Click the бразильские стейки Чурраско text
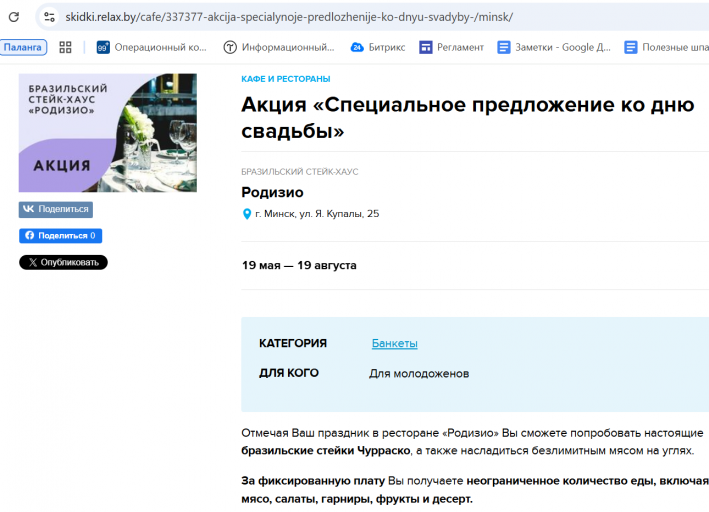 tap(326, 450)
